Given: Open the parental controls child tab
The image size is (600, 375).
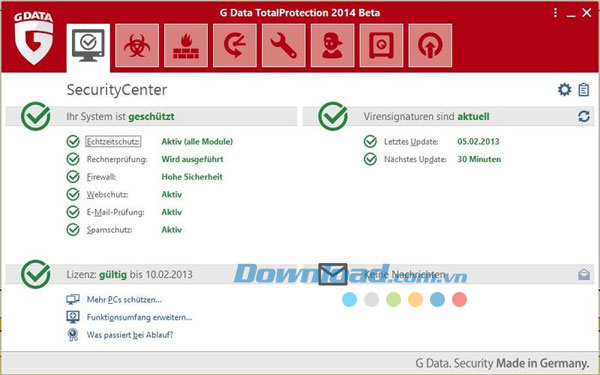Looking at the screenshot, I should click(x=333, y=46).
